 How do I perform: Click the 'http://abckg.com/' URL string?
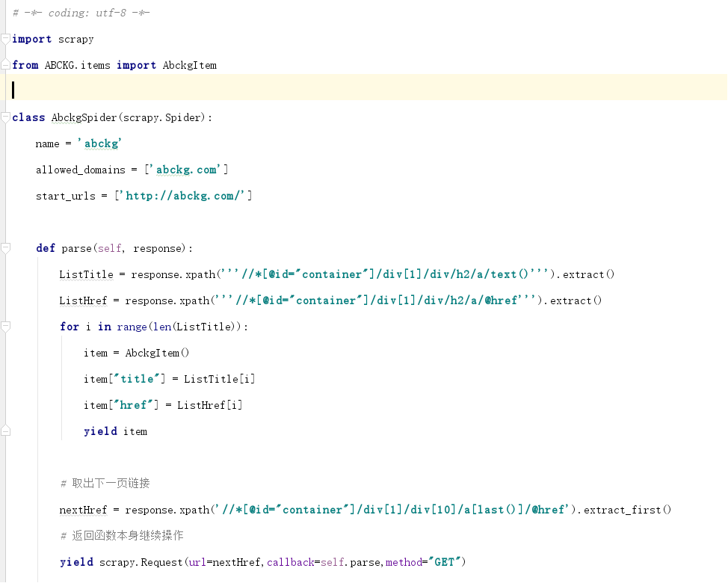(182, 196)
